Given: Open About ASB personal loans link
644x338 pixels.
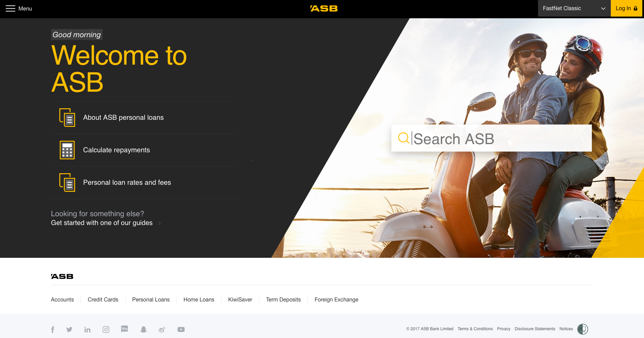Looking at the screenshot, I should tap(123, 117).
